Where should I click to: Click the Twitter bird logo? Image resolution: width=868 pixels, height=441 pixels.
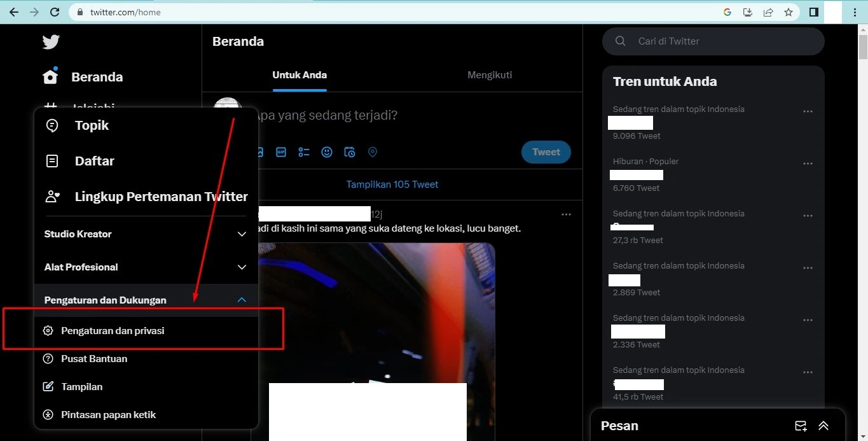(x=51, y=42)
